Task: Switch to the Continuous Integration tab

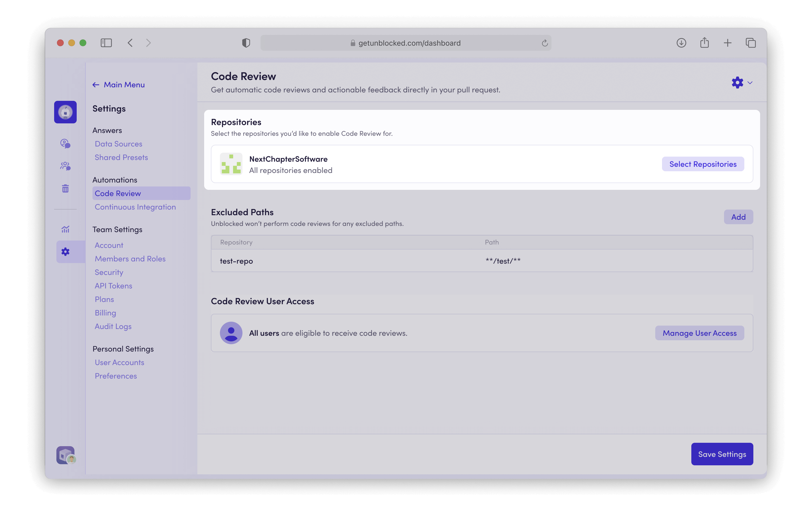Action: (135, 207)
